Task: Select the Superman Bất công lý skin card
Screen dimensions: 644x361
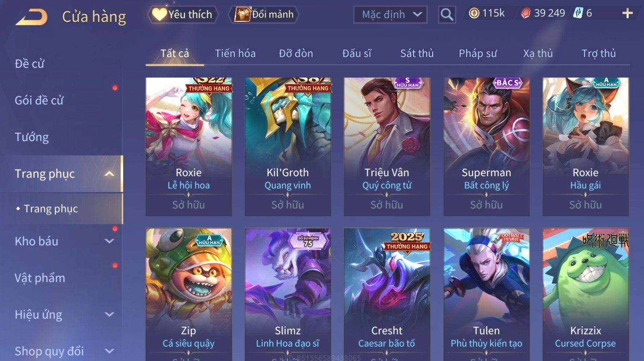Action: pos(487,147)
